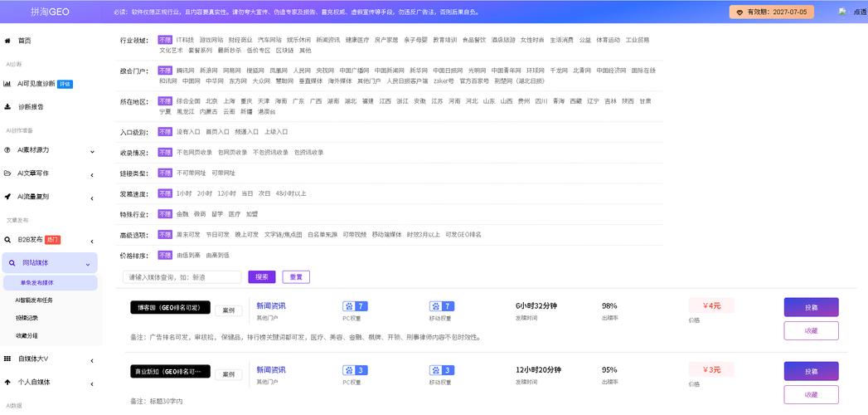868x415 pixels.
Task: Click the red 热门 badge beside B2B发布
Action: 52,241
